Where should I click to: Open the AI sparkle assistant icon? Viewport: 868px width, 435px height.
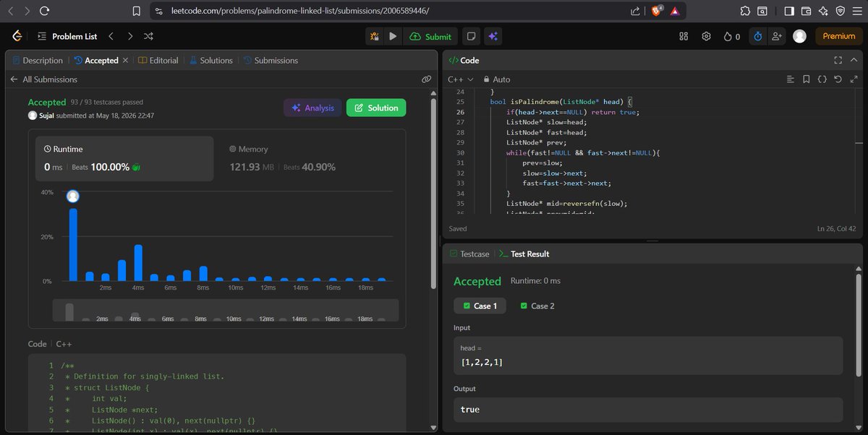[493, 36]
